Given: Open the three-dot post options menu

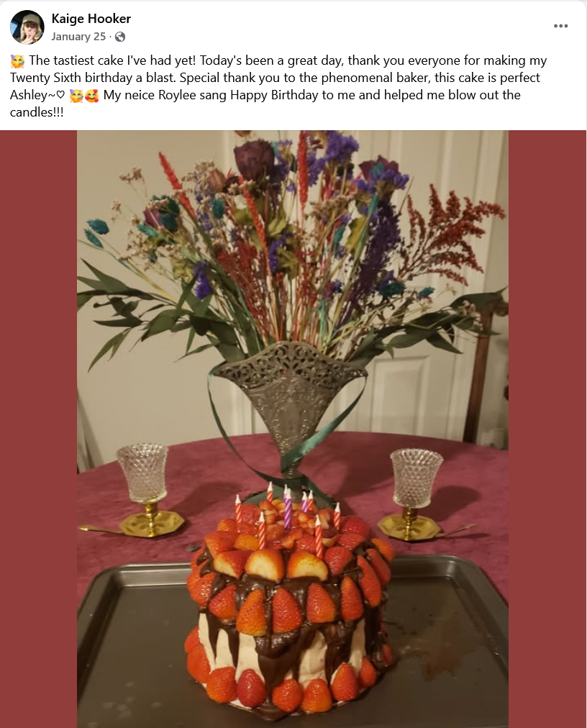Looking at the screenshot, I should (560, 26).
